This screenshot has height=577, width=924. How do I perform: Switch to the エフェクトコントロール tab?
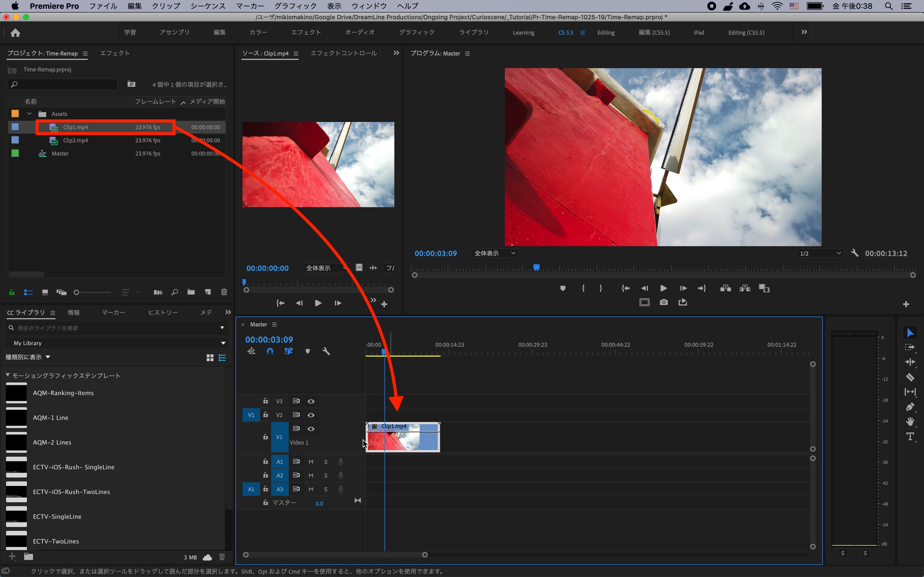click(343, 53)
